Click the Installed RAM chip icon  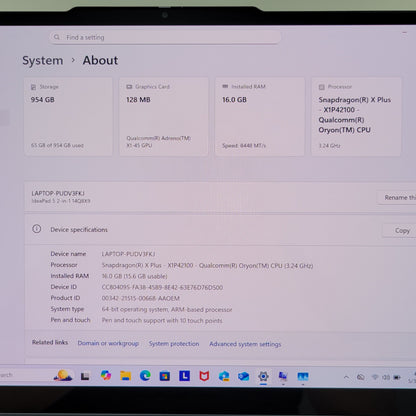pyautogui.click(x=225, y=86)
